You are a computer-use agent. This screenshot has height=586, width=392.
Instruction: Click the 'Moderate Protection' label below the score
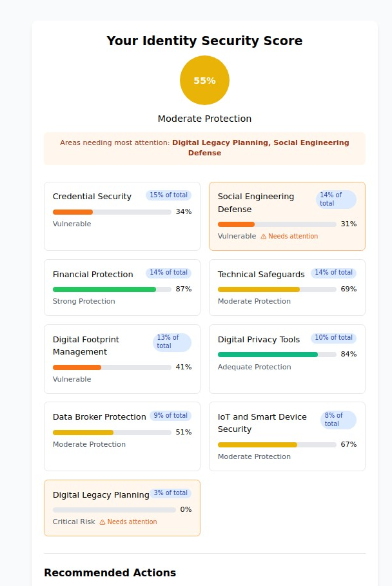click(204, 119)
